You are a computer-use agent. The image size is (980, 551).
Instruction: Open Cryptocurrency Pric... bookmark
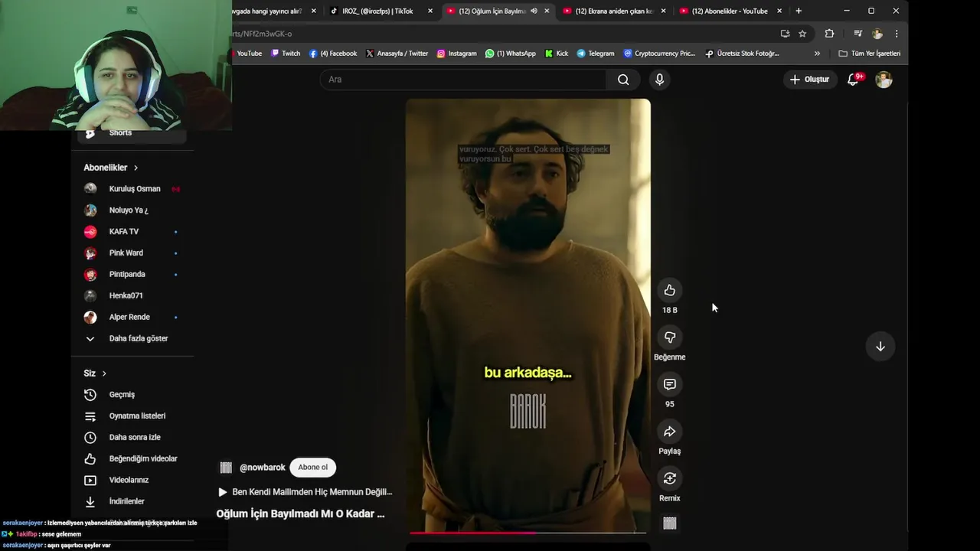pos(659,54)
